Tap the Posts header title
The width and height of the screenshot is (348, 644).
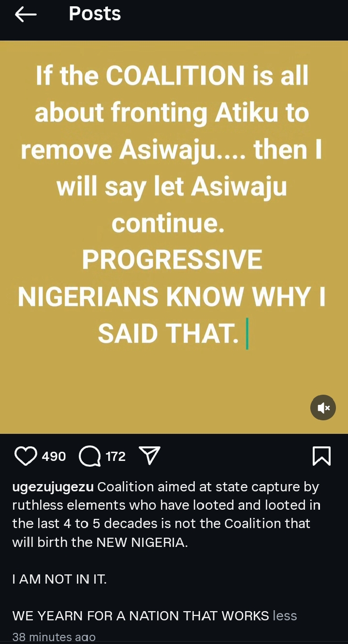[x=95, y=14]
